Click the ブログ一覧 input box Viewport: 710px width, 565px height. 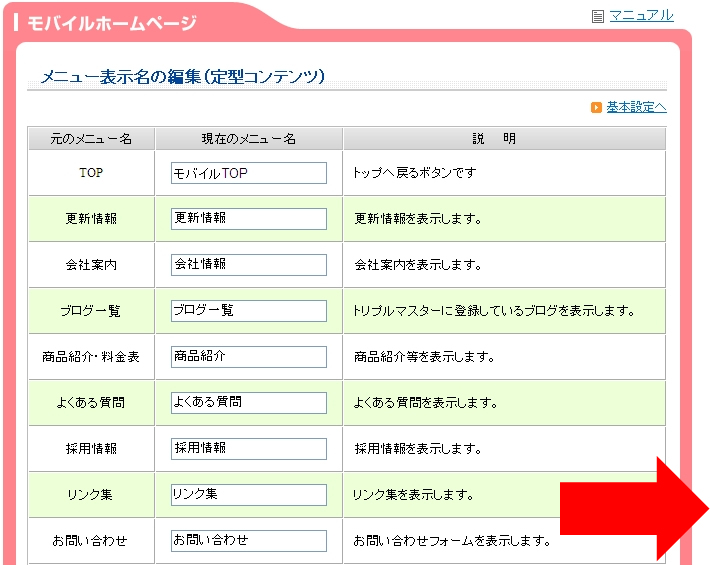(249, 311)
